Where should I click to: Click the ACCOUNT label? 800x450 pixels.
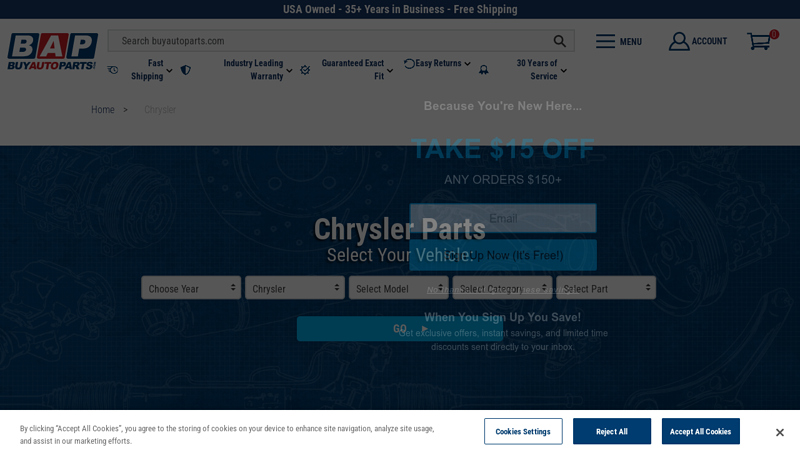pyautogui.click(x=709, y=41)
